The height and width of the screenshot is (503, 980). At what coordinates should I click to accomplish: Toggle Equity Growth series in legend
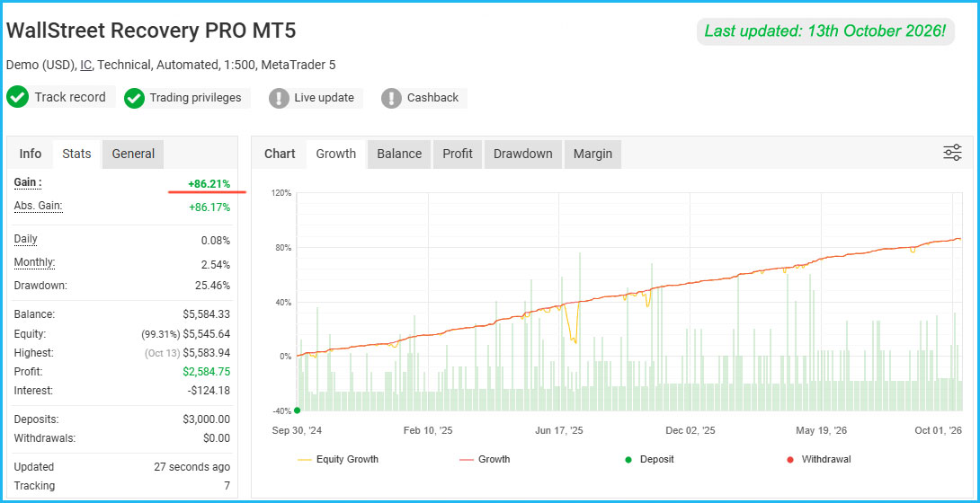pos(338,459)
